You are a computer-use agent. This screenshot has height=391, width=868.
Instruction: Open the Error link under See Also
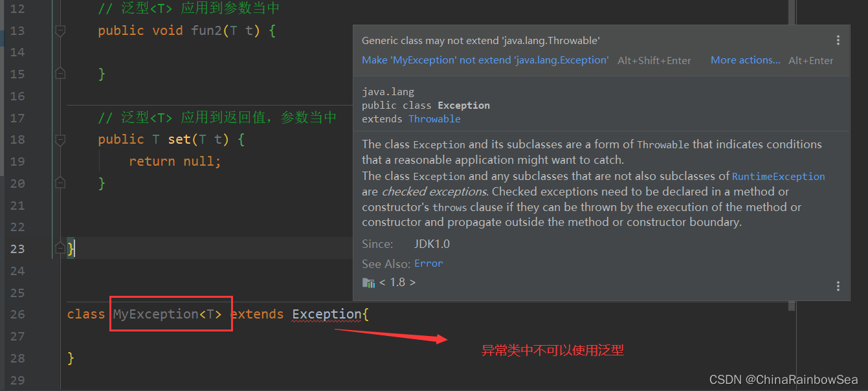tap(428, 263)
